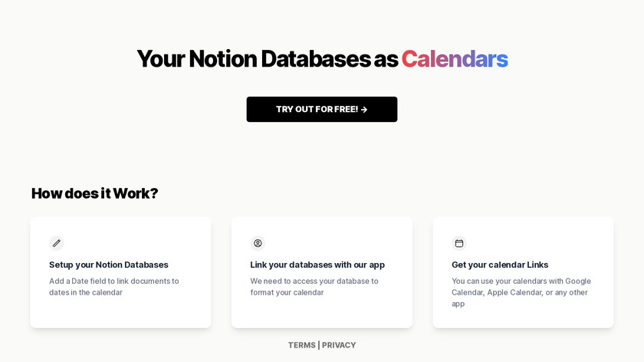The width and height of the screenshot is (644, 362).
Task: Click the Add a Date field description text
Action: (113, 281)
